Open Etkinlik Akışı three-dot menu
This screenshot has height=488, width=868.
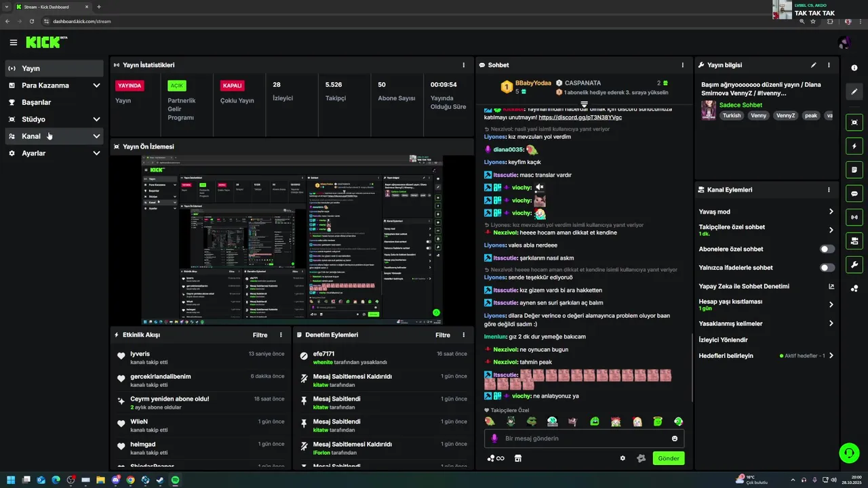281,335
